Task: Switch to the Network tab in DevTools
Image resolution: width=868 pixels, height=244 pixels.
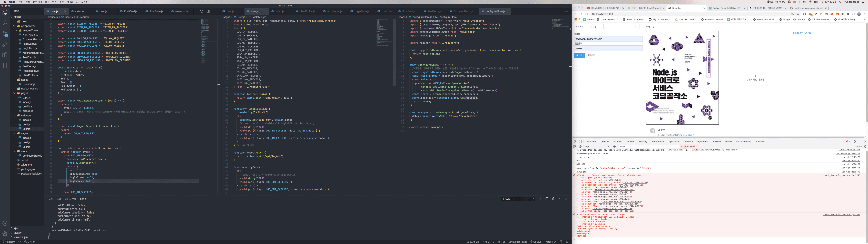Action: tap(630, 141)
